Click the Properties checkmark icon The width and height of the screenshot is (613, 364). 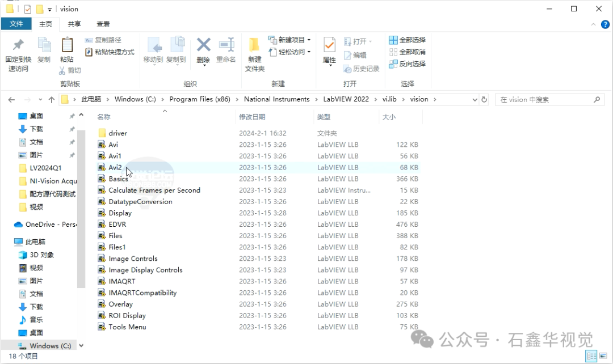(x=329, y=45)
